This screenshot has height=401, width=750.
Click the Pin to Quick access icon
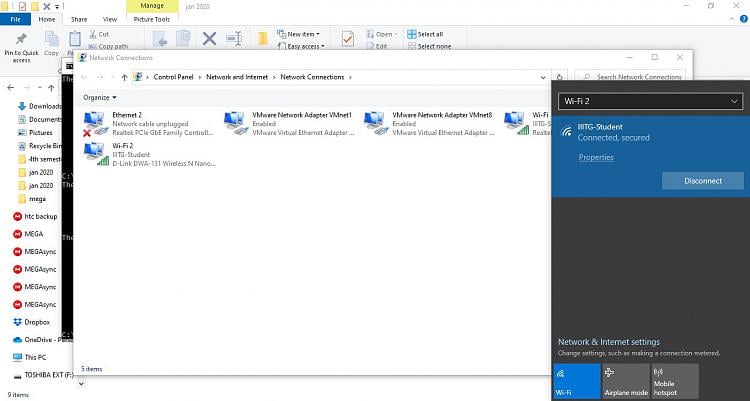[21, 39]
